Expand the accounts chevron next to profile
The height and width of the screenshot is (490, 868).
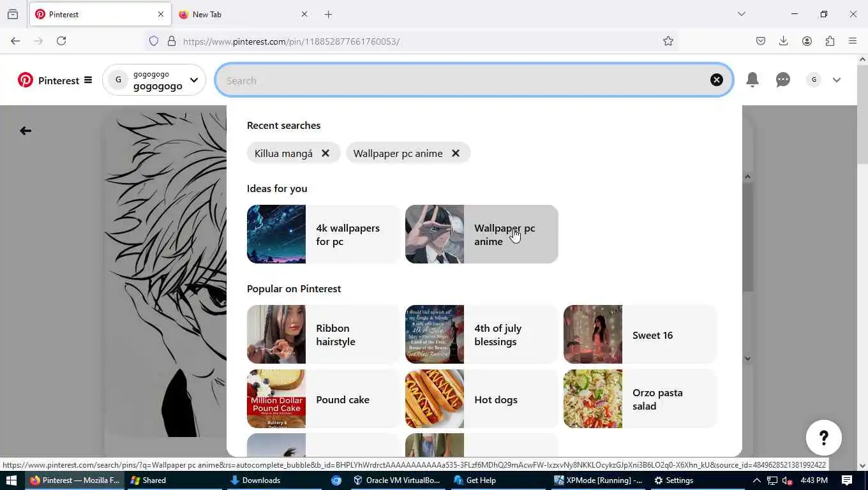tap(837, 80)
